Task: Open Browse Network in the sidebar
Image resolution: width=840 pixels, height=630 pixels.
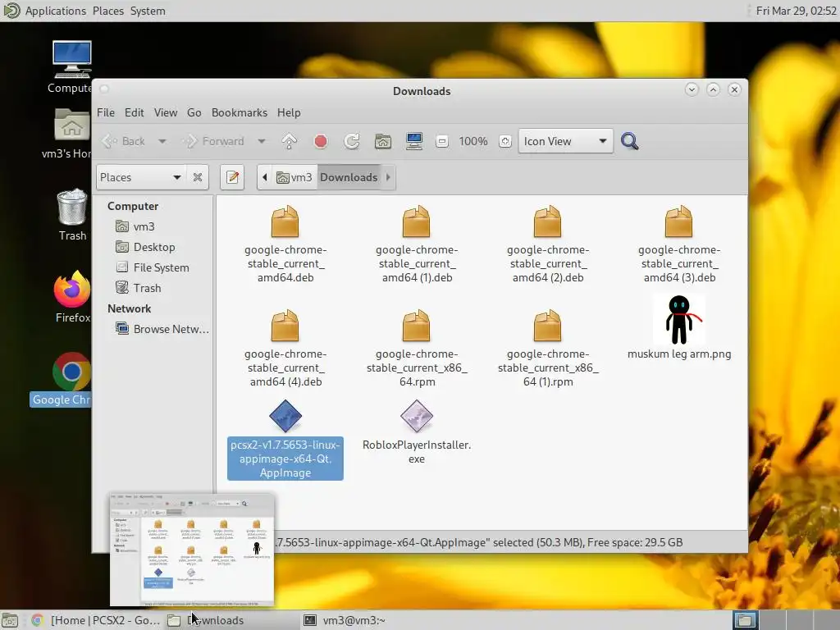Action: click(162, 329)
